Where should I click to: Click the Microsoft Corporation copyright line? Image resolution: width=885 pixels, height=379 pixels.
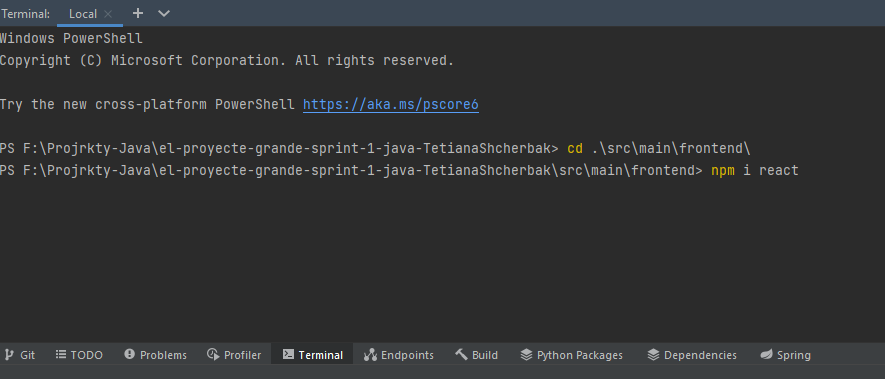point(227,60)
